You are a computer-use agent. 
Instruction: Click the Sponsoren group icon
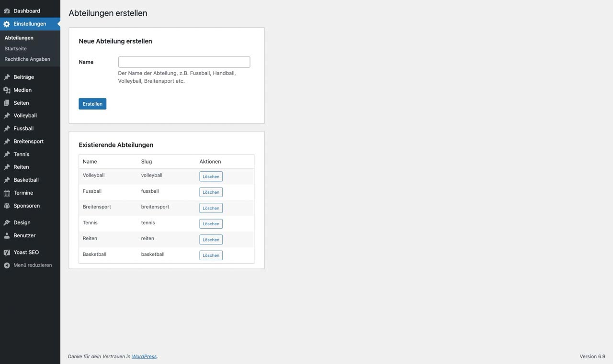pos(7,206)
